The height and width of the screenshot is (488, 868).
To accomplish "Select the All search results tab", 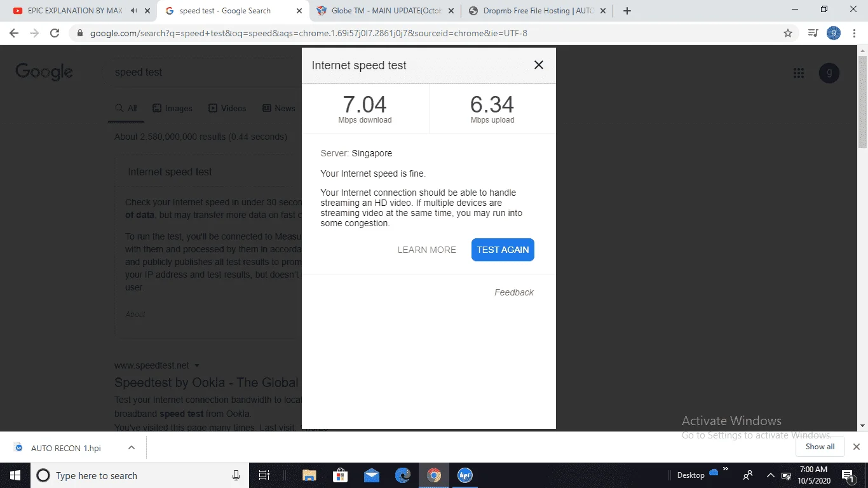I will 126,109.
